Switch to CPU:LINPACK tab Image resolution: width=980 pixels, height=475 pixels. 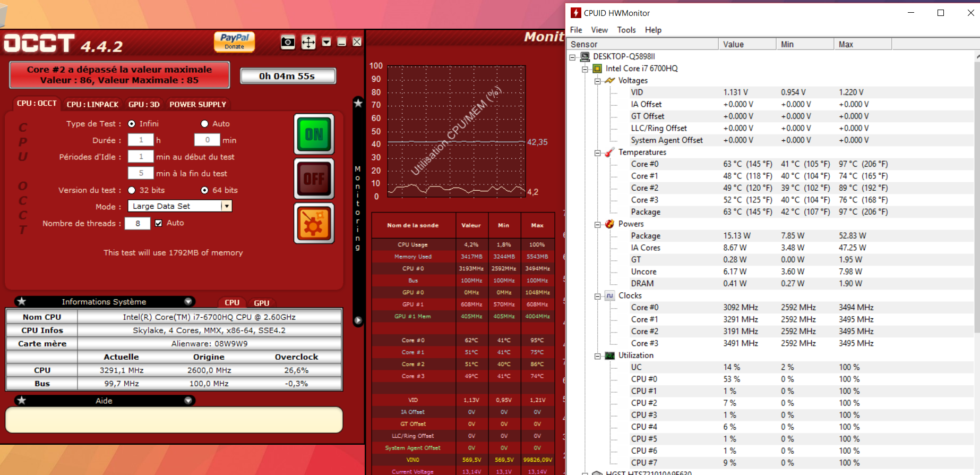[x=92, y=104]
